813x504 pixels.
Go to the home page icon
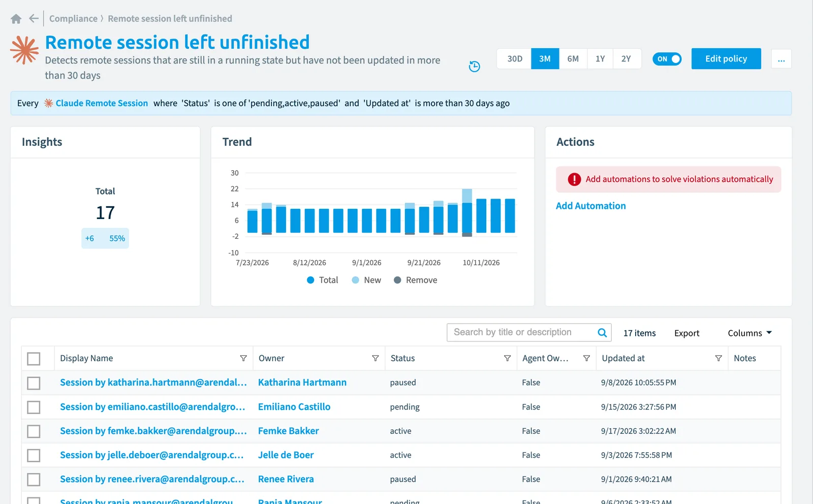click(x=16, y=19)
